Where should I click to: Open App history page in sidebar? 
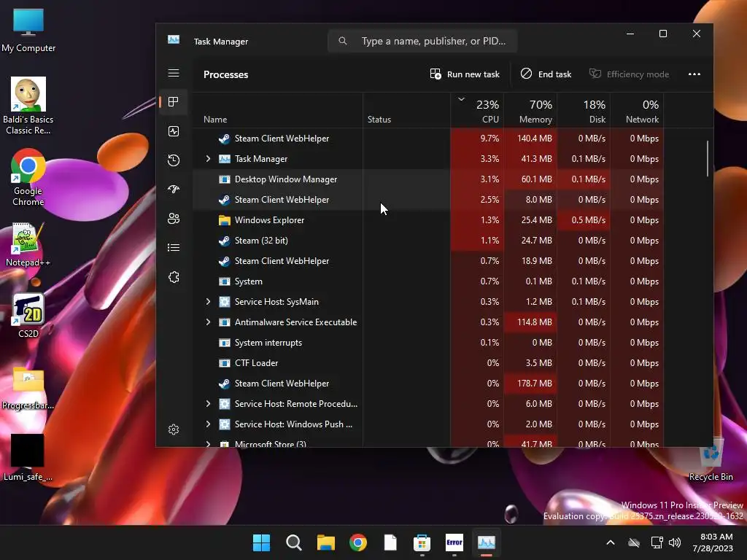[x=174, y=160]
